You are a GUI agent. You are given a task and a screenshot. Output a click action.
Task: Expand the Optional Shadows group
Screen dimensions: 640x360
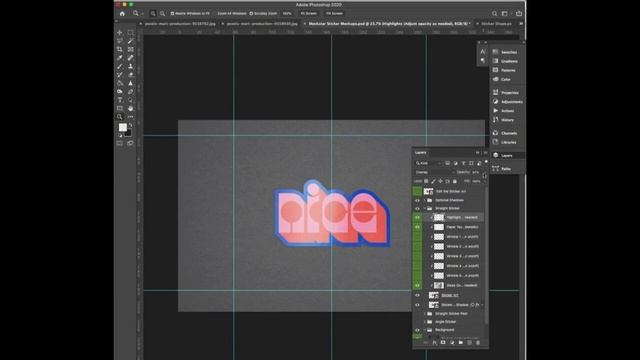click(424, 200)
